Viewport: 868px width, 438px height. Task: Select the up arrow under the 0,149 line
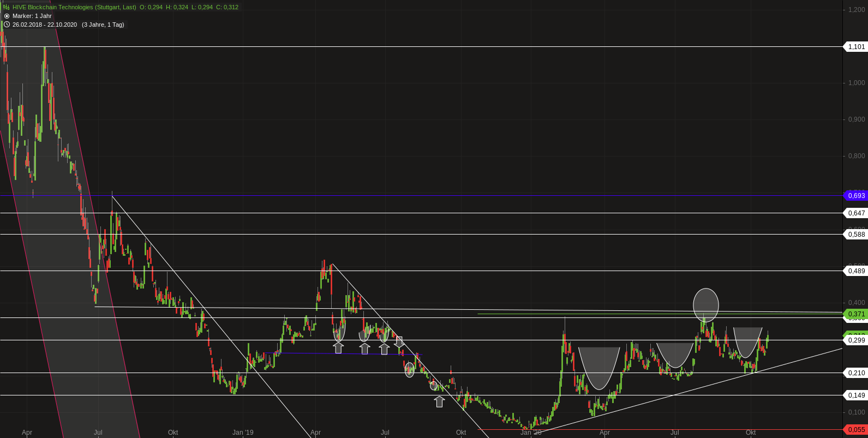click(x=439, y=401)
